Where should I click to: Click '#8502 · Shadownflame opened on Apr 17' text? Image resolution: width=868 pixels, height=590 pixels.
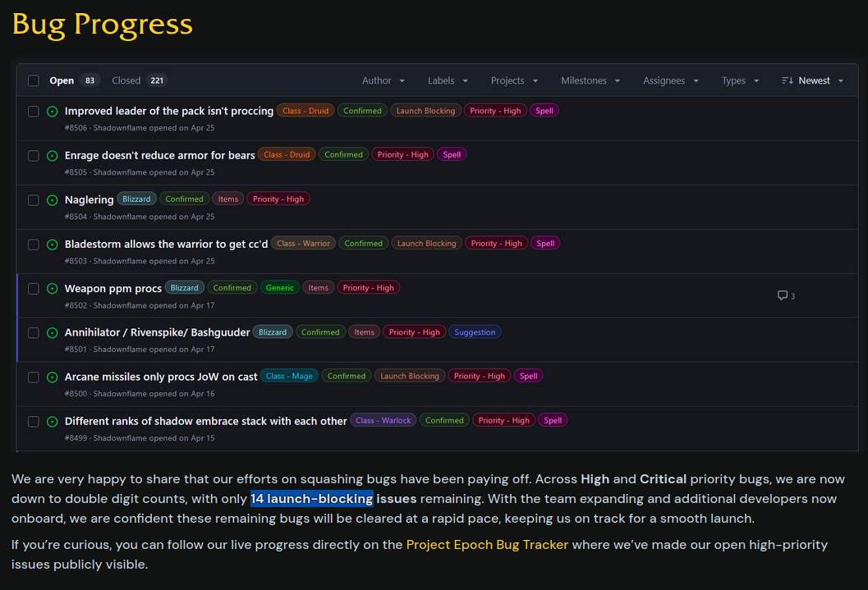tap(140, 305)
